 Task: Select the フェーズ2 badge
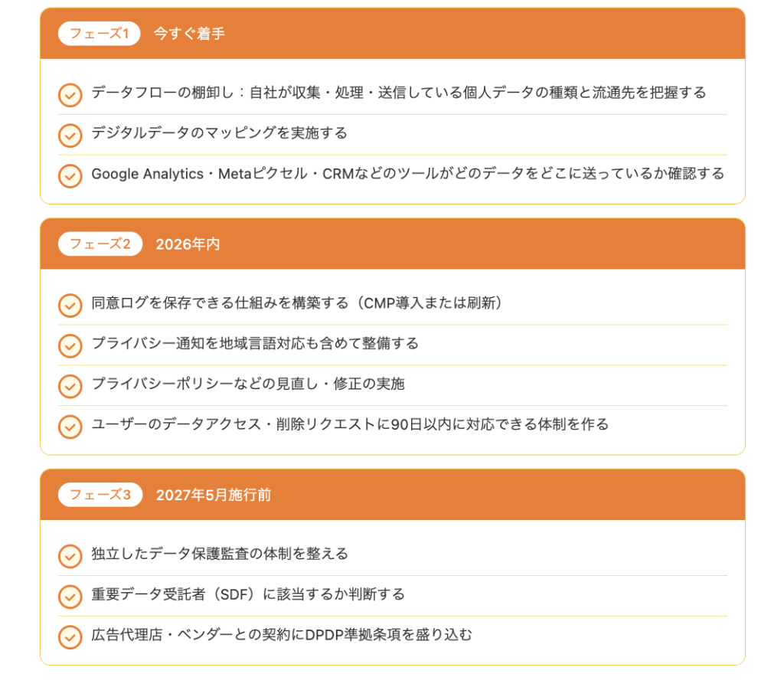tap(100, 244)
